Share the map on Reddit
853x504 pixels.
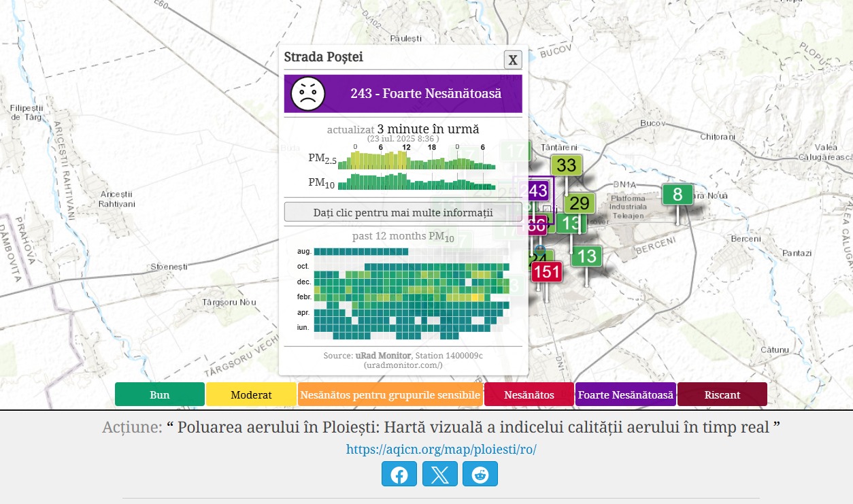coord(480,474)
